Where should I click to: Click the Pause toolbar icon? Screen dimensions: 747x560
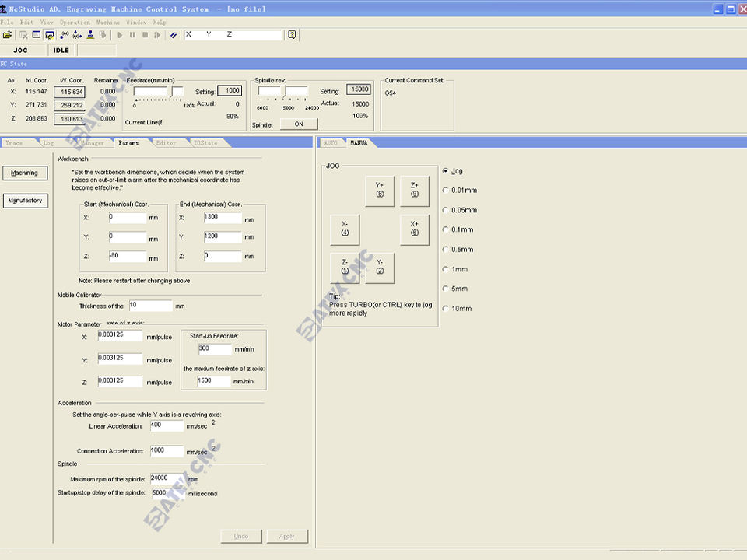pyautogui.click(x=132, y=35)
